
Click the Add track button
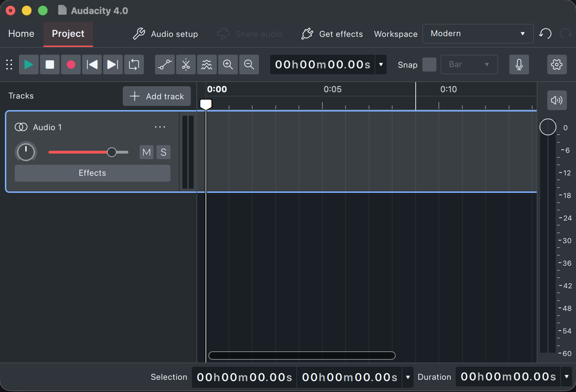coord(157,96)
